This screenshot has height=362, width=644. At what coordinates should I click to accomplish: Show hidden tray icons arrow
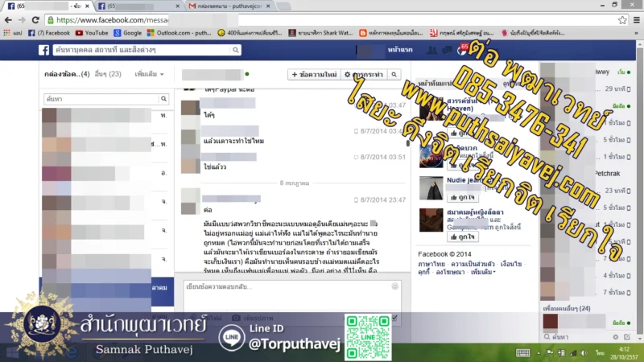(538, 352)
